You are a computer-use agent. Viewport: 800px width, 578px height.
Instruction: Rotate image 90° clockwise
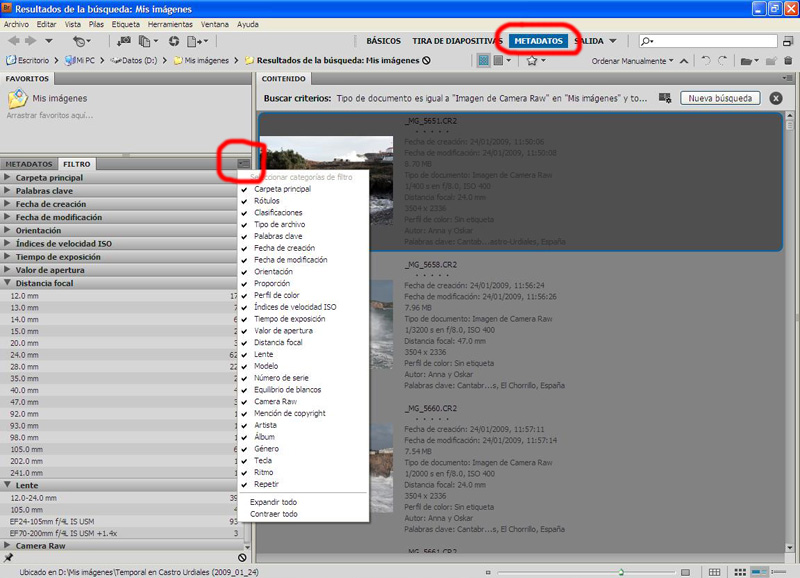click(722, 61)
